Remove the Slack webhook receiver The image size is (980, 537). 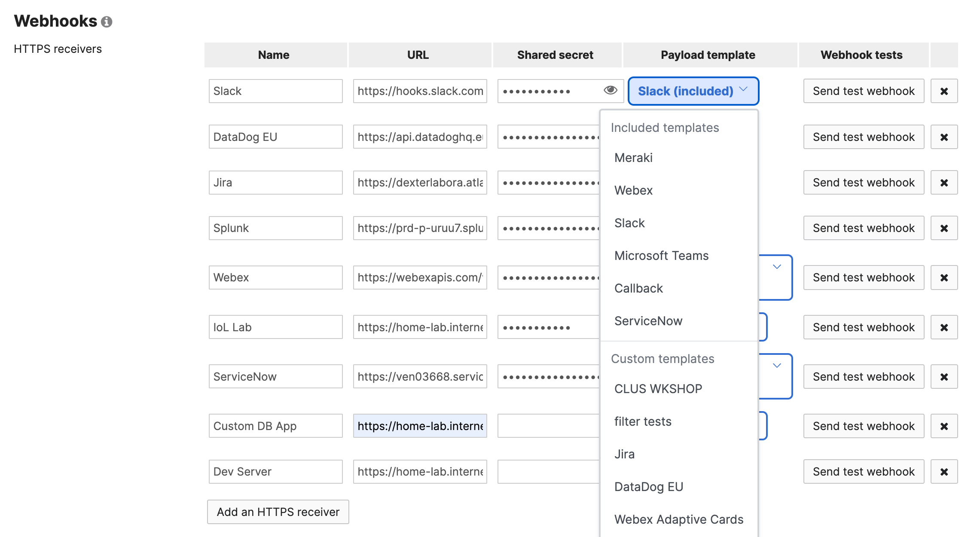pos(944,91)
